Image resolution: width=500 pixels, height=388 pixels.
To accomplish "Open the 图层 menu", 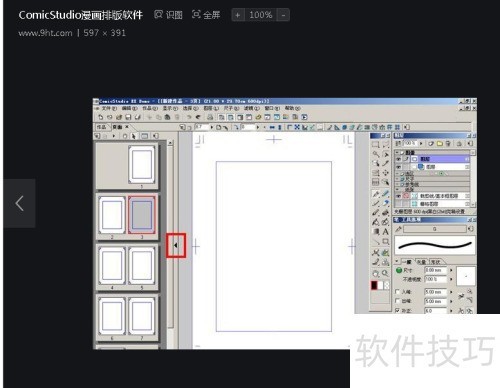I will point(211,109).
